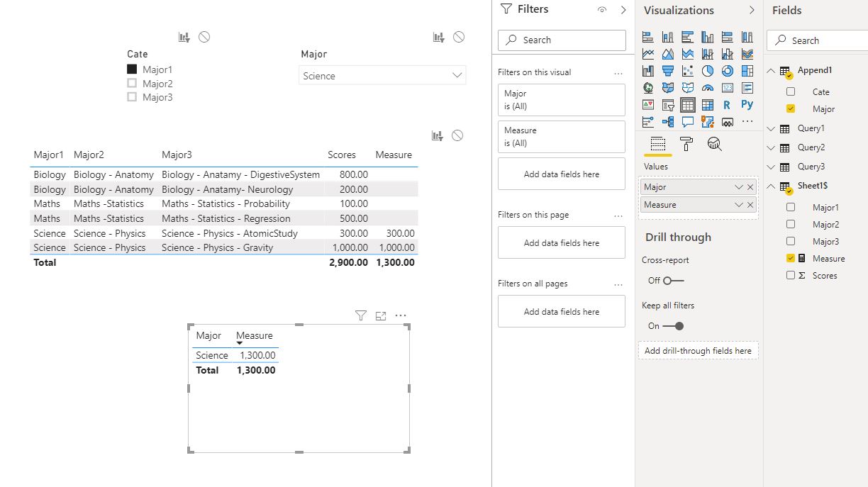Collapse the Filters pane chevron
The height and width of the screenshot is (487, 868).
pyautogui.click(x=623, y=10)
